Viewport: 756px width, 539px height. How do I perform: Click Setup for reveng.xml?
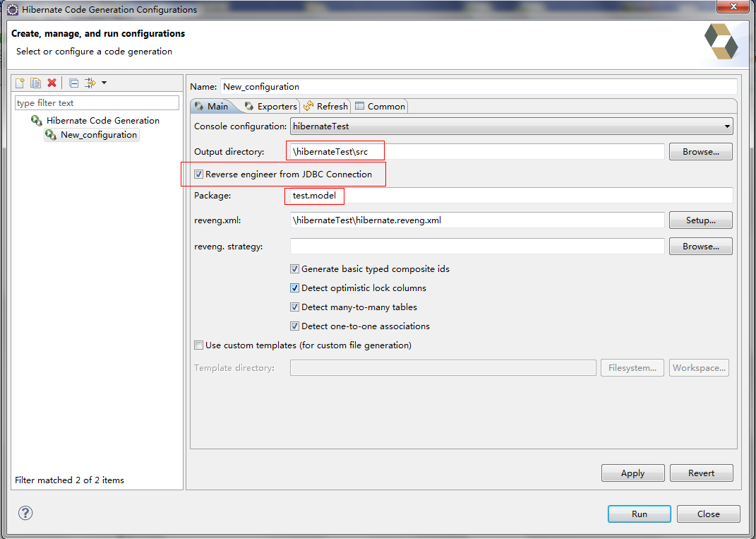[x=700, y=220]
